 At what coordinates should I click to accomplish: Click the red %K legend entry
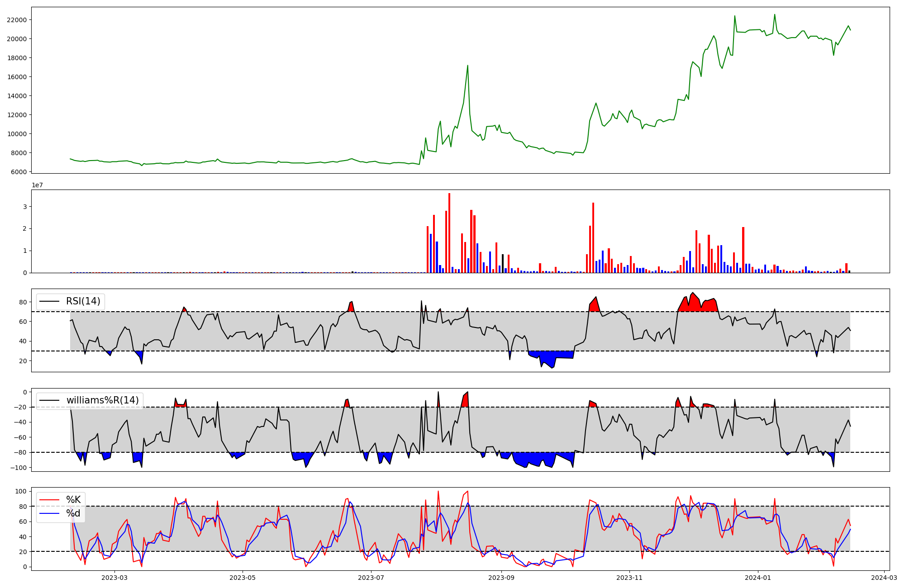73,500
